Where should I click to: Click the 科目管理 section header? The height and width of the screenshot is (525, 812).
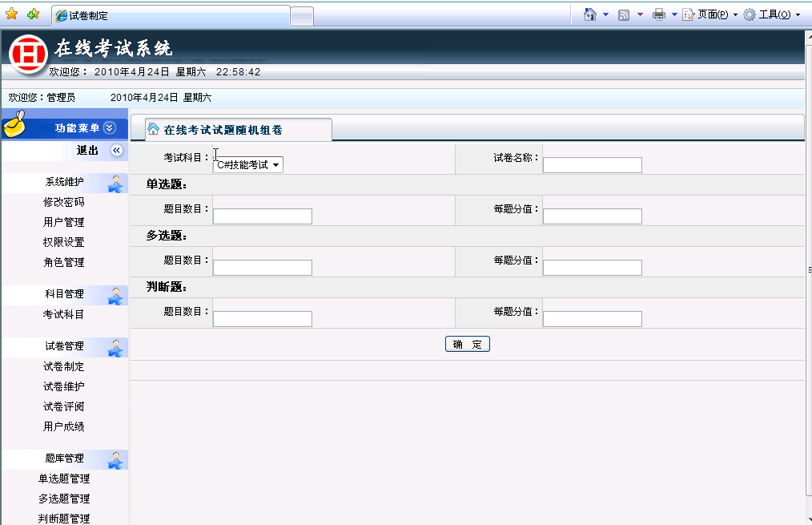click(64, 294)
